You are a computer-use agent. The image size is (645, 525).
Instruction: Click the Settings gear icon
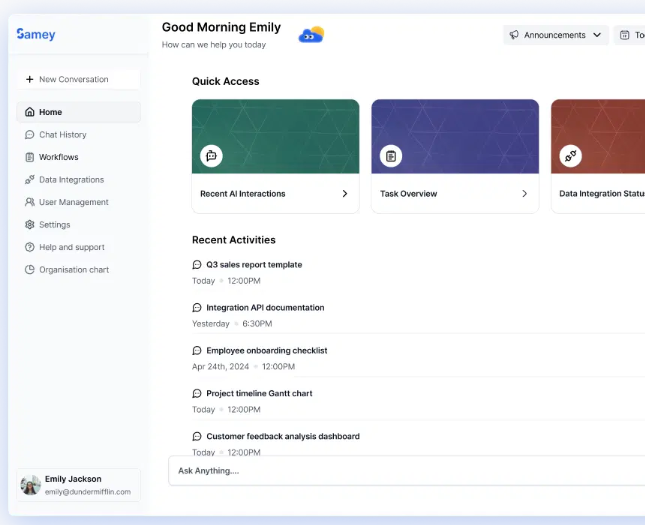[30, 225]
